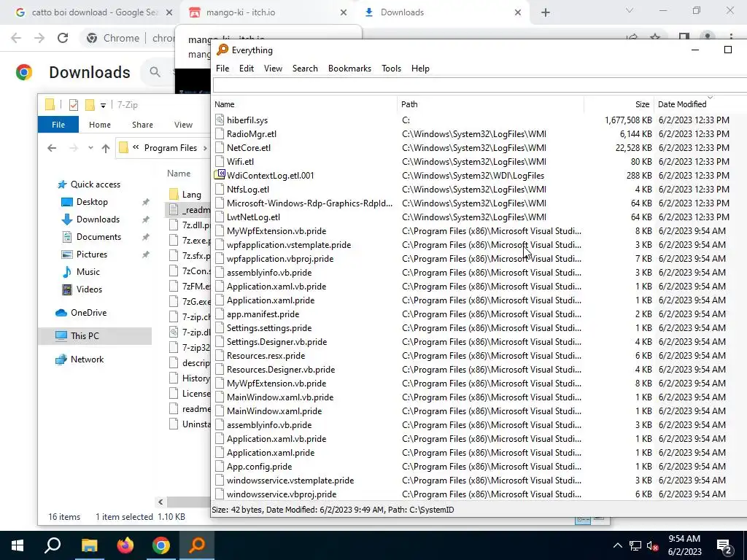Open Explorer quick access toolbar dropdown

click(x=103, y=105)
